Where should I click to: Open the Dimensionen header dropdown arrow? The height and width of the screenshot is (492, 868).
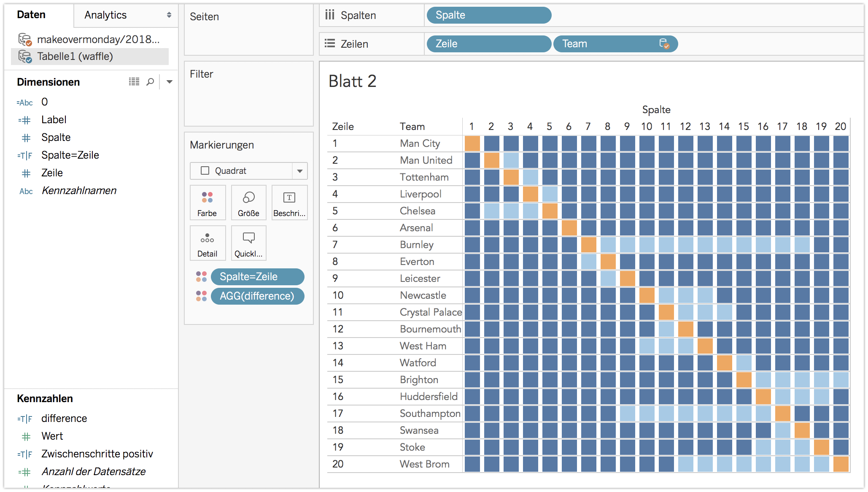click(x=170, y=82)
